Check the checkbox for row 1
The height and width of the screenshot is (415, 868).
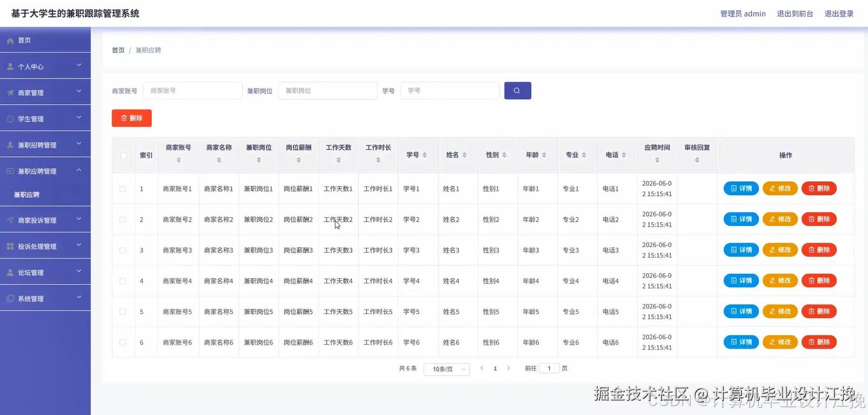click(x=123, y=188)
